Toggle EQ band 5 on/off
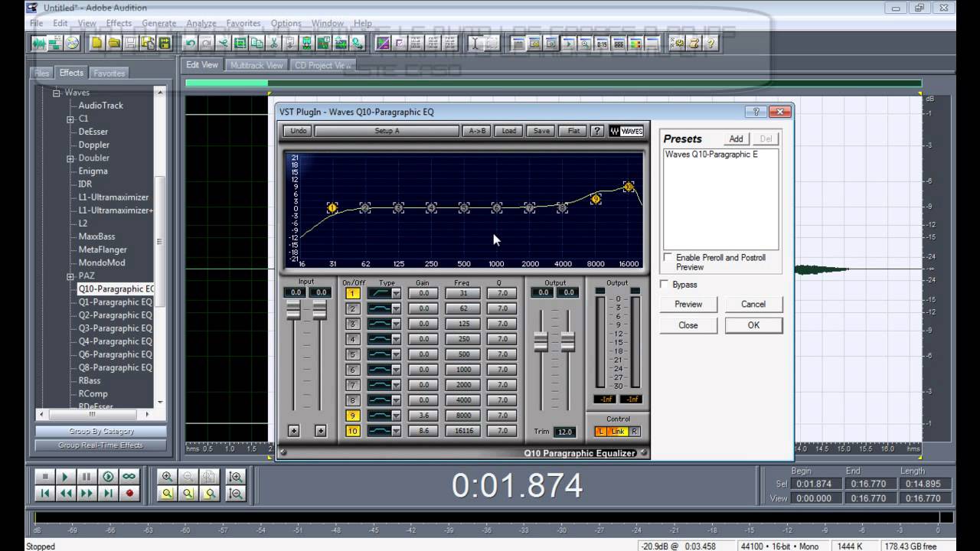Screen dimensions: 980x551 click(x=352, y=354)
